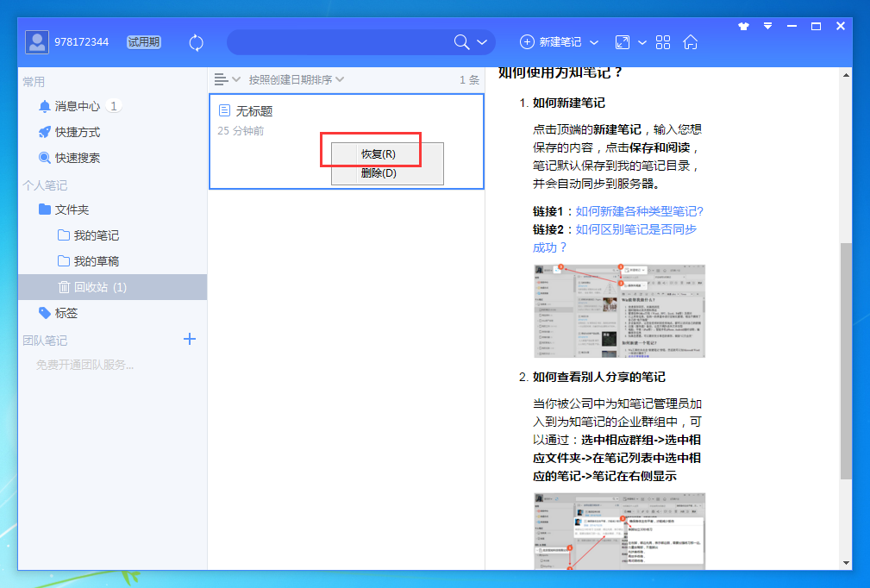
Task: Open the skin/theme shirt icon
Action: [x=743, y=26]
